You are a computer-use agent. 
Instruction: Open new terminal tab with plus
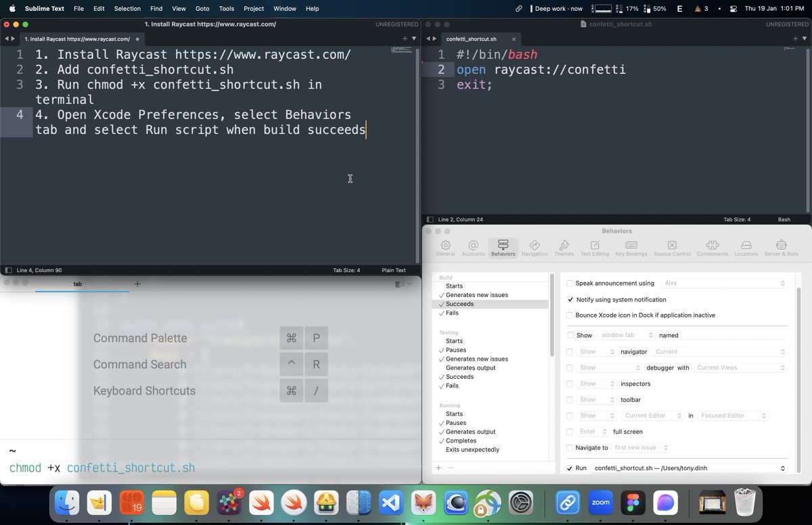(137, 284)
